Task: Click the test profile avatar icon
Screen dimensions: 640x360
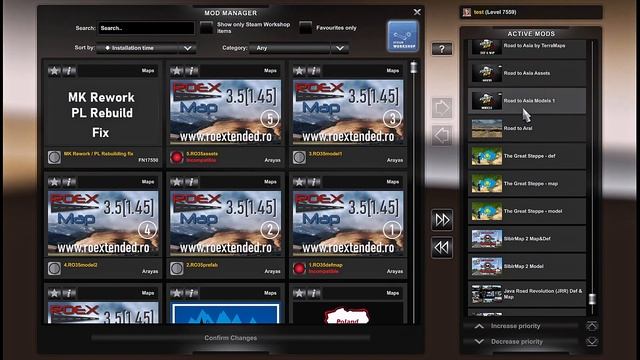Action: coord(467,12)
